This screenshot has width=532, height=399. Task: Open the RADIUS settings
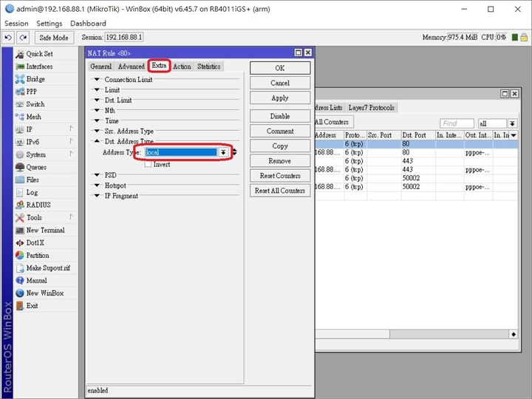click(x=38, y=205)
